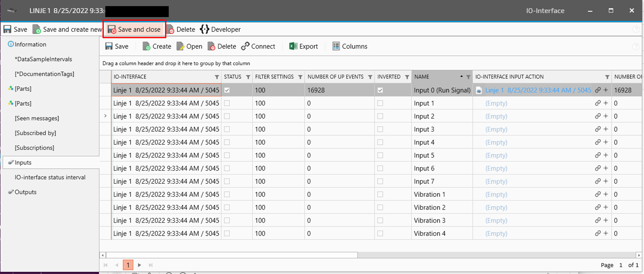Open the Developer tools icon
The width and height of the screenshot is (644, 274).
pos(204,29)
